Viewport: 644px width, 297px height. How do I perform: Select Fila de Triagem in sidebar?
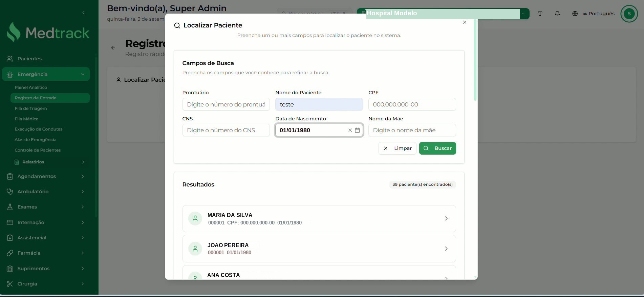[x=31, y=108]
